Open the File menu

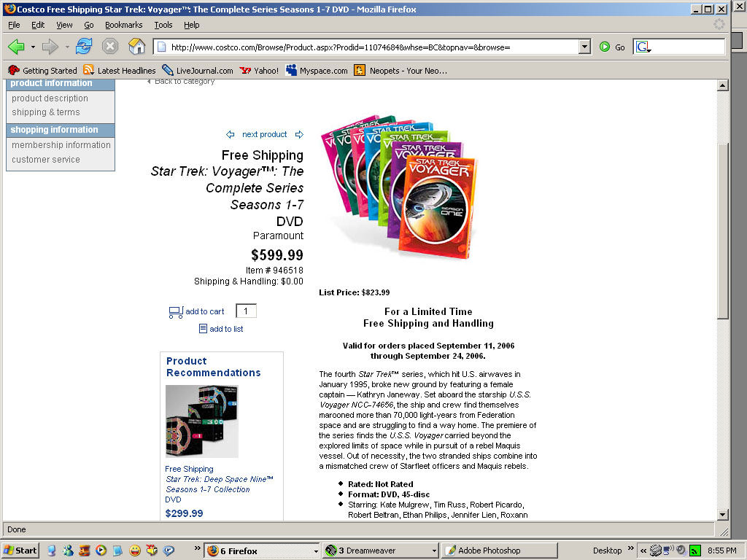pos(14,25)
